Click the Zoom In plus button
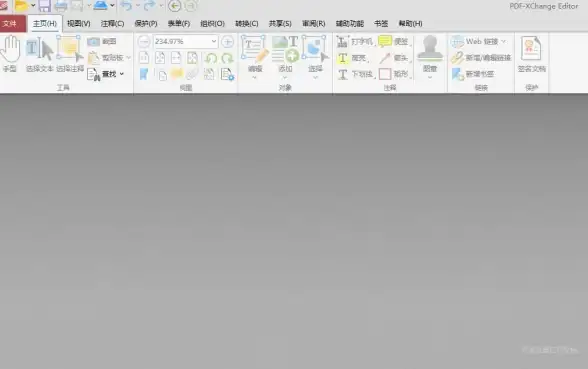The height and width of the screenshot is (369, 588). coord(227,42)
